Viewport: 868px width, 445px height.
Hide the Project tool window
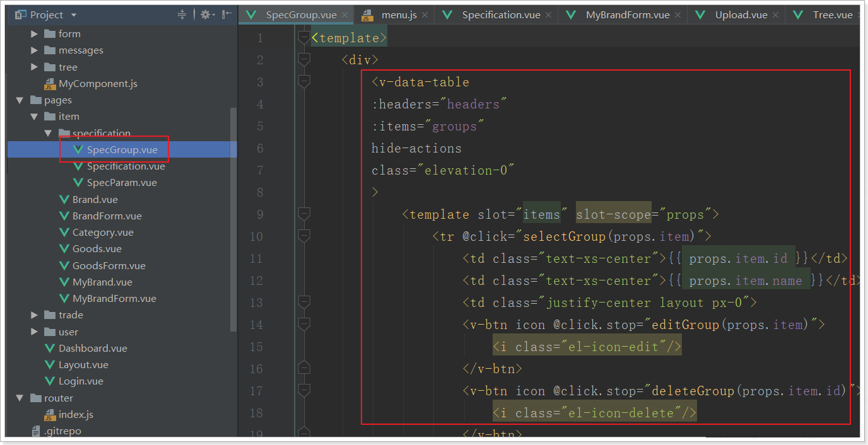tap(227, 14)
